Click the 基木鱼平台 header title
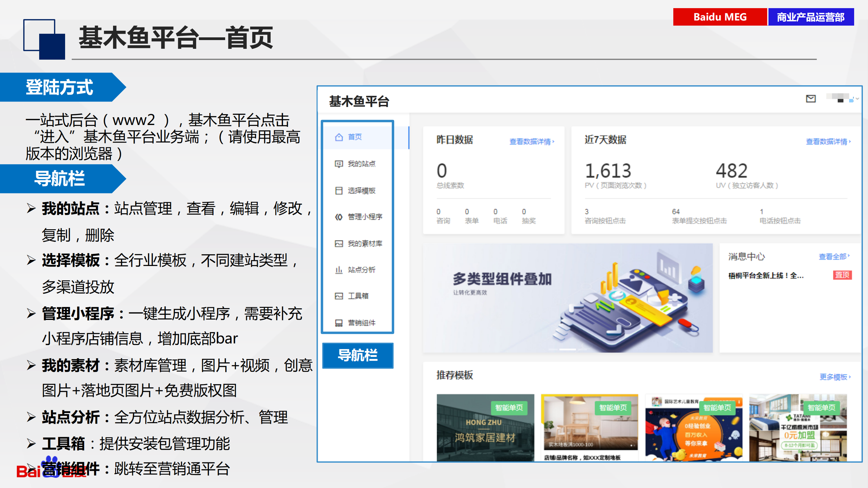 click(359, 102)
